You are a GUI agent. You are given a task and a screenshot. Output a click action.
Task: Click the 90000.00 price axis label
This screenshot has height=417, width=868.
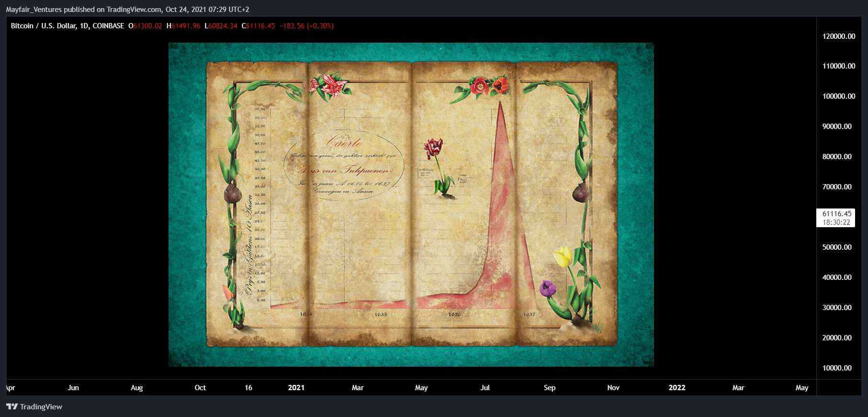coord(837,127)
